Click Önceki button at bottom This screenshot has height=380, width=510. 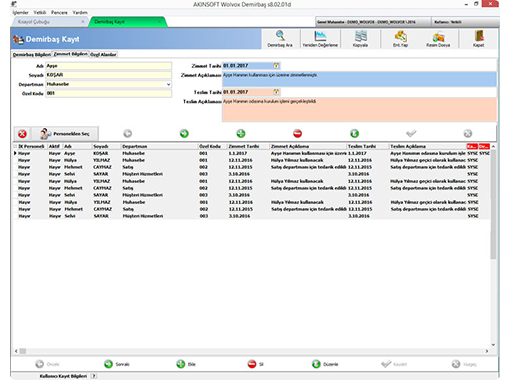[48, 364]
